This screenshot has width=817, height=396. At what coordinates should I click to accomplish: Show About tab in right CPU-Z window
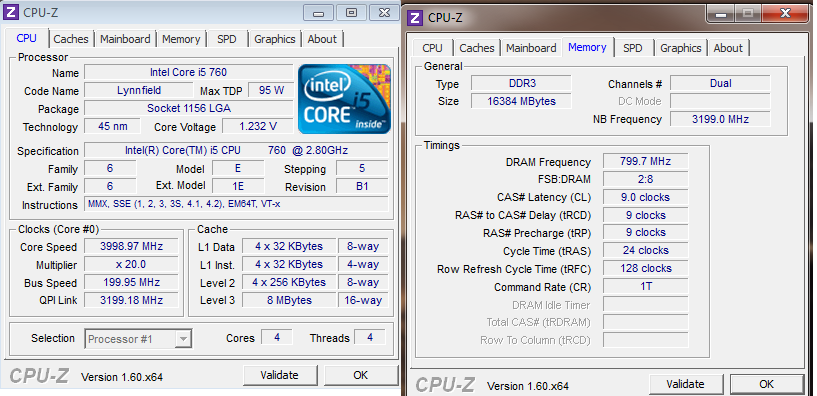click(x=728, y=48)
